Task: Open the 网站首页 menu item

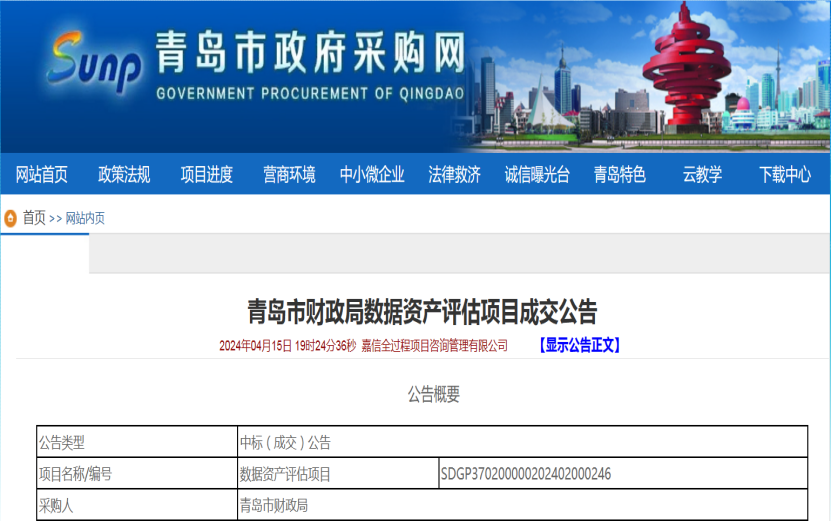Action: 41,174
